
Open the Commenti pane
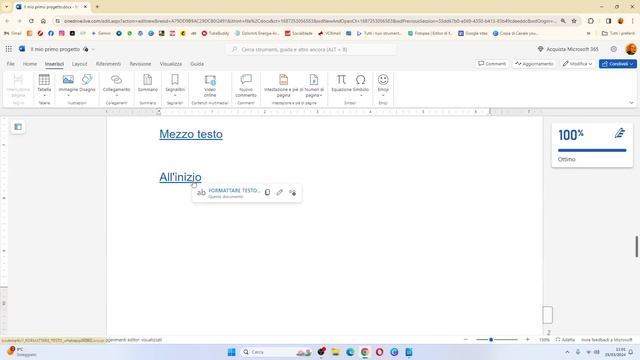click(x=492, y=64)
